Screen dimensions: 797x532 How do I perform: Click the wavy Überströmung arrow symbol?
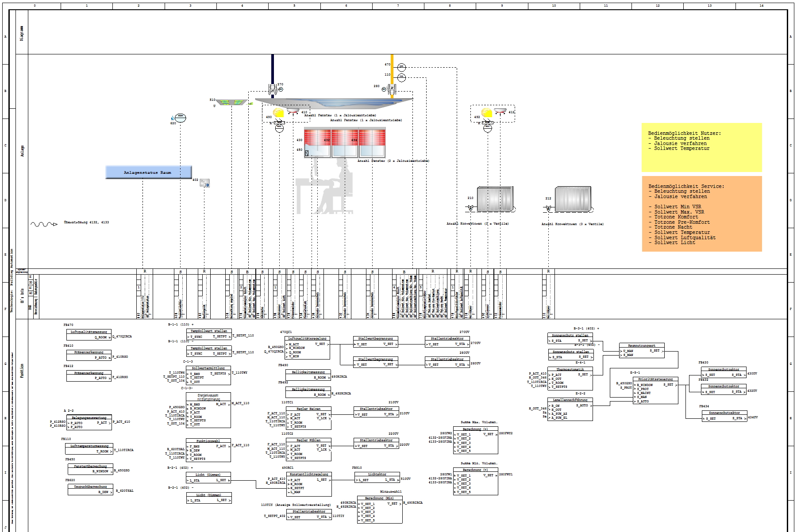pos(44,224)
